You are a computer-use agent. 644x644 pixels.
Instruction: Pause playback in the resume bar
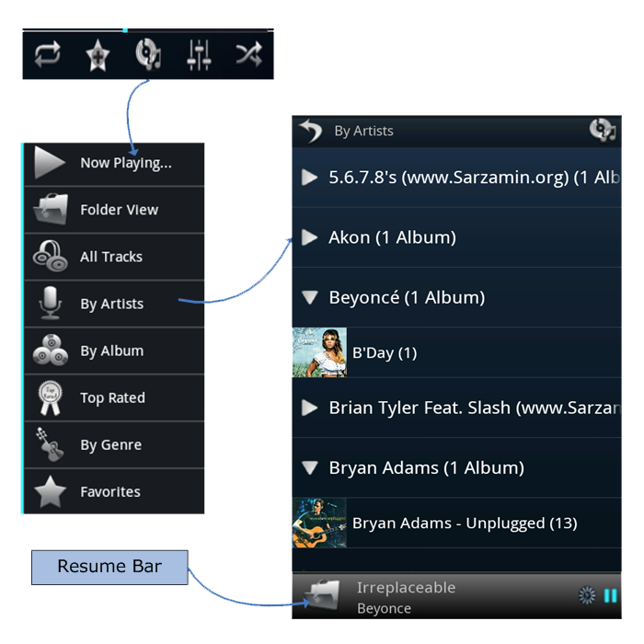610,595
